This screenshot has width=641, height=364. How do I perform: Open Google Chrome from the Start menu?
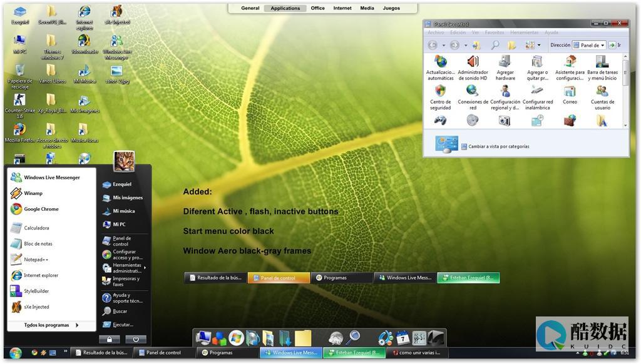(41, 210)
